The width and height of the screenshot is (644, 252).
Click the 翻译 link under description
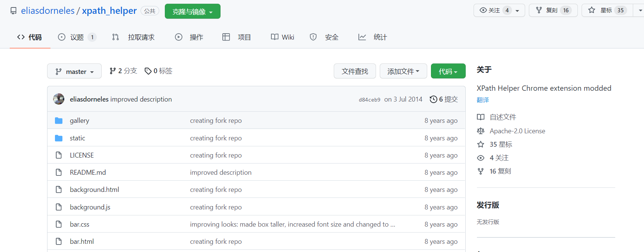tap(483, 100)
